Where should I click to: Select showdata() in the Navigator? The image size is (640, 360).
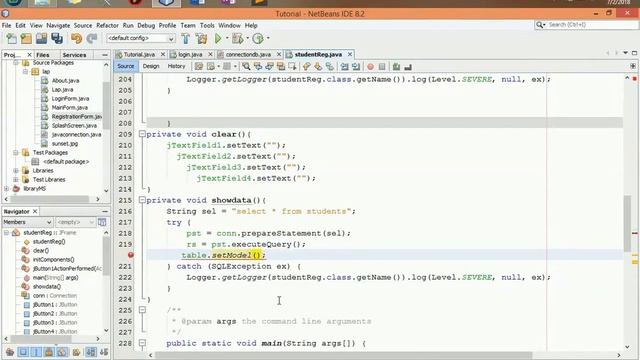click(x=47, y=287)
